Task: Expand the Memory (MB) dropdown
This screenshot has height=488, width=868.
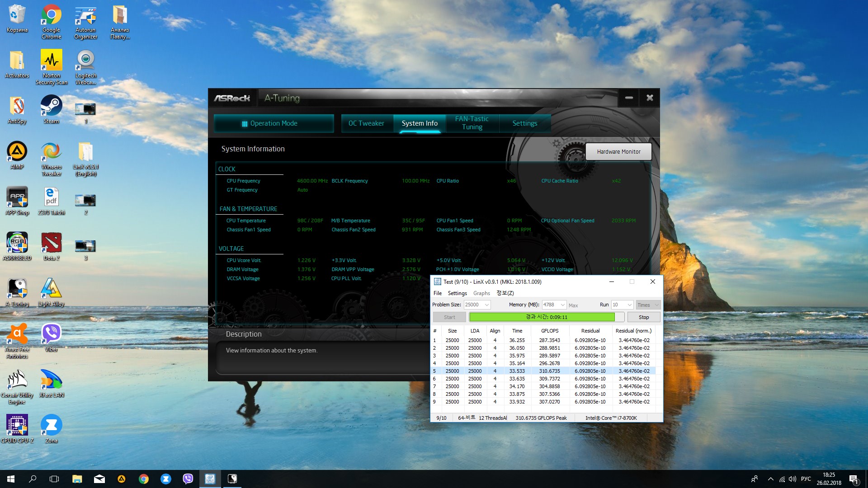Action: [x=563, y=305]
